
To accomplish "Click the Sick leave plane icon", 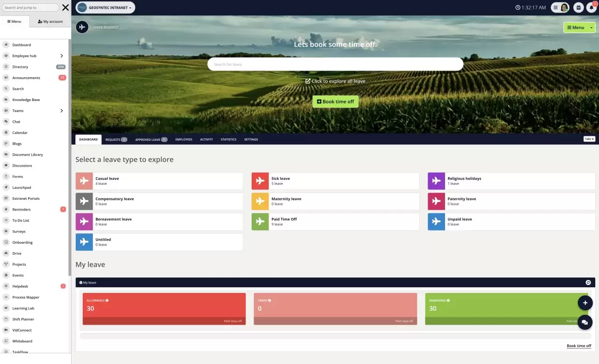I will 260,181.
